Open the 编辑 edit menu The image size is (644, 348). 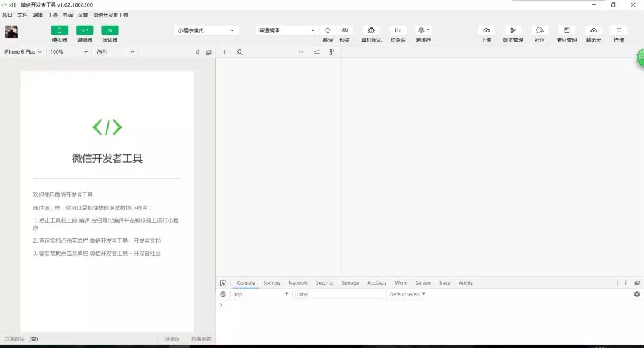tap(38, 15)
